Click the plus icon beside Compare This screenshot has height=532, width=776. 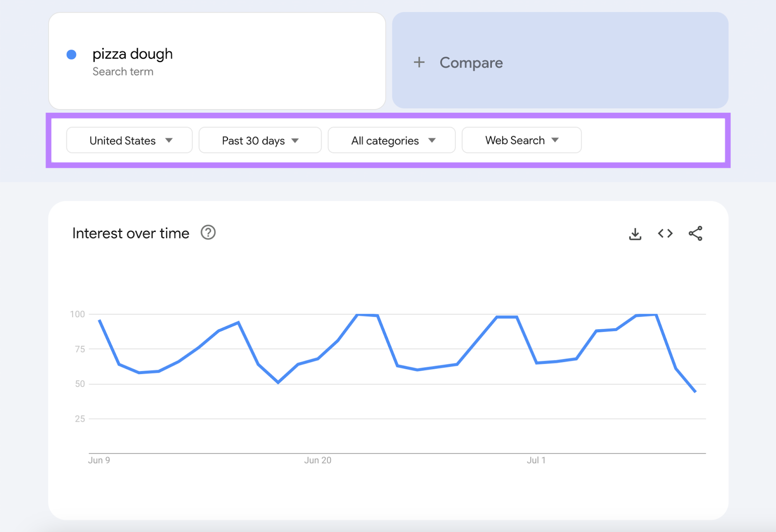pyautogui.click(x=419, y=63)
